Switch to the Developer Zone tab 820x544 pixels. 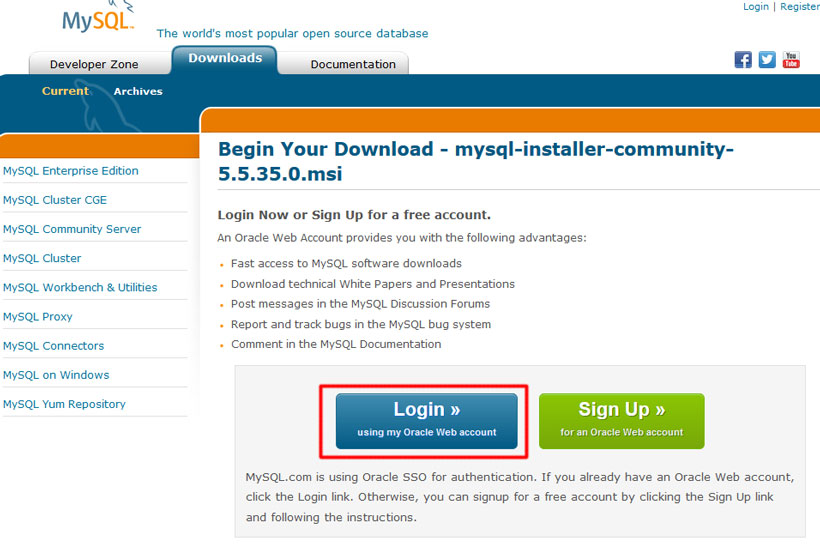pyautogui.click(x=94, y=64)
